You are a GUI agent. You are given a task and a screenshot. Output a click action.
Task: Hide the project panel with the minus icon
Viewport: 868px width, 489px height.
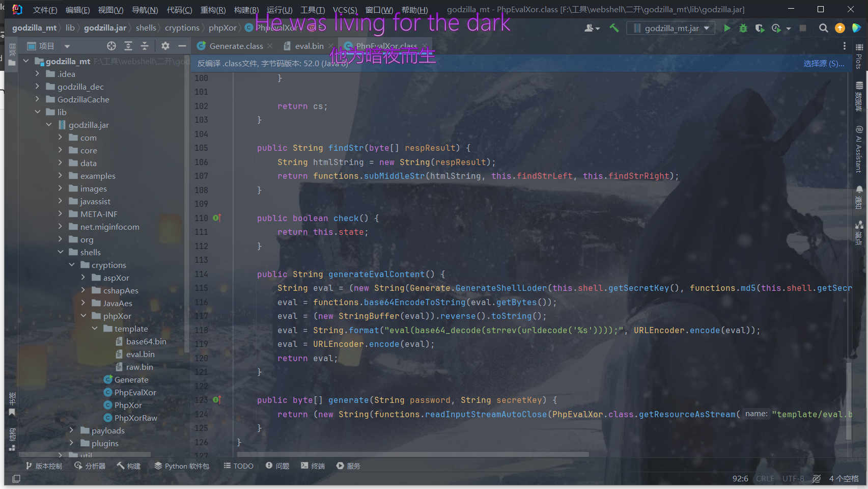[182, 46]
